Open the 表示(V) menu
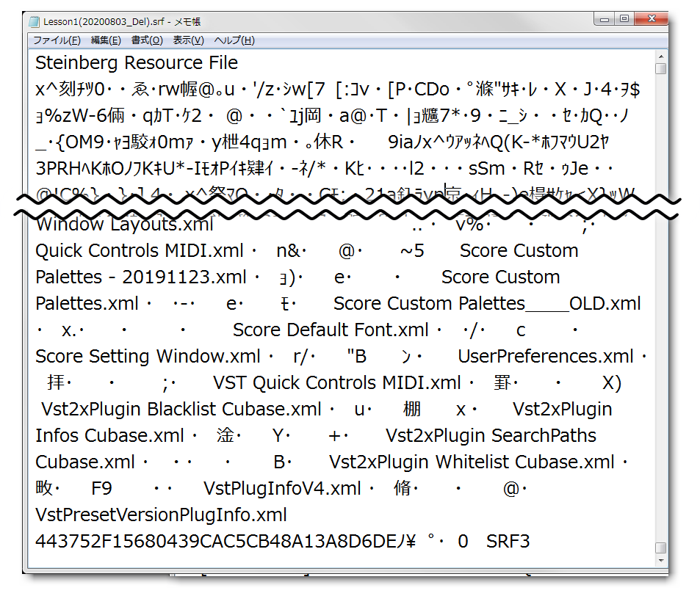700x596 pixels. click(x=188, y=40)
